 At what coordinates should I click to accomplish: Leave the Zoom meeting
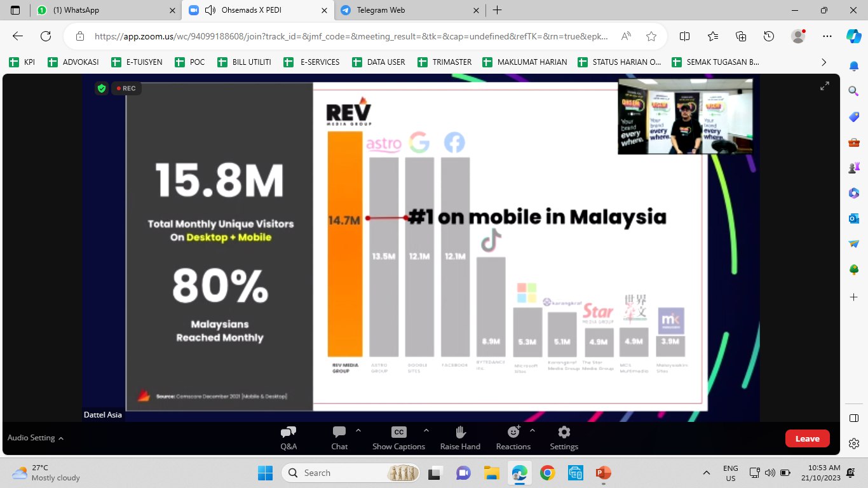(x=807, y=438)
